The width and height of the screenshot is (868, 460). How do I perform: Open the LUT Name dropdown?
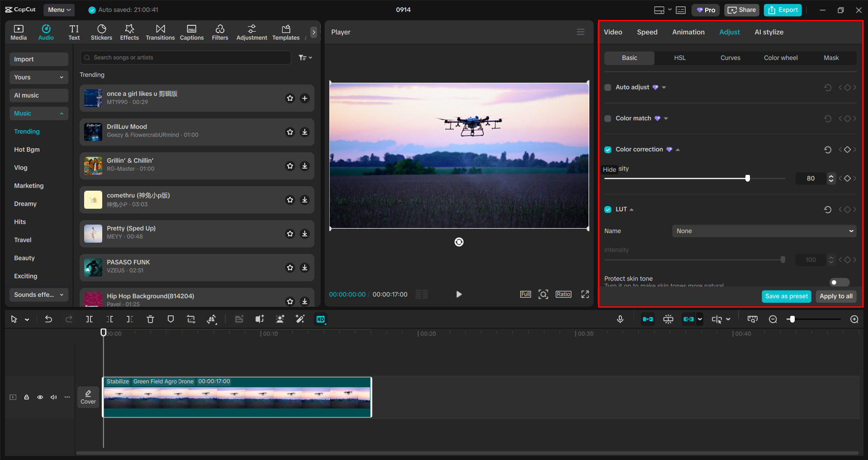tap(764, 231)
